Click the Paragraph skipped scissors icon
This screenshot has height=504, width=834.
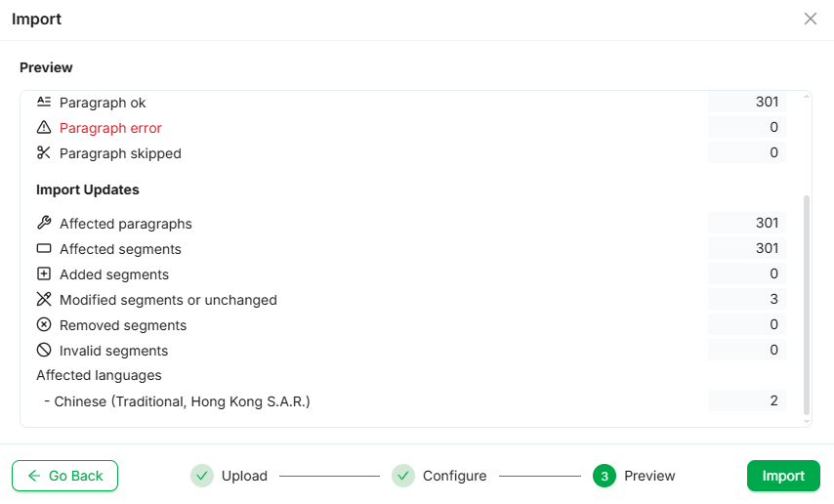coord(43,153)
